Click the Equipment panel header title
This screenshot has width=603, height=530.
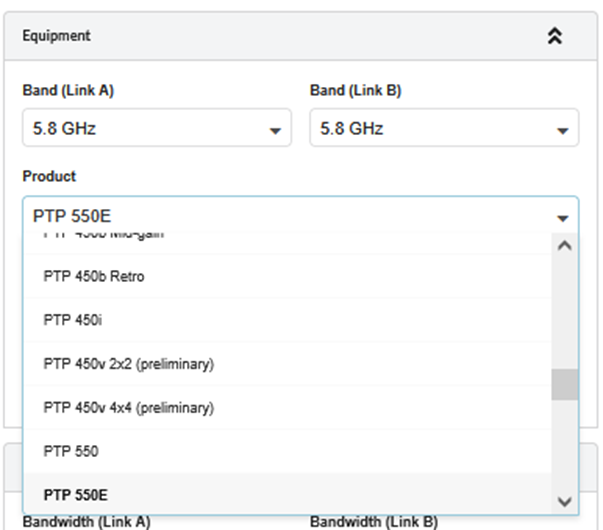(56, 36)
